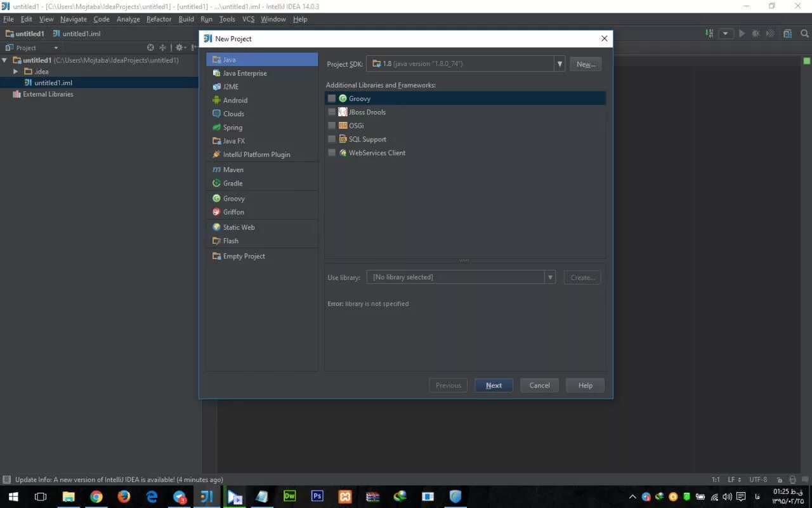Viewport: 812px width, 508px height.
Task: Open the File menu
Action: coord(8,19)
